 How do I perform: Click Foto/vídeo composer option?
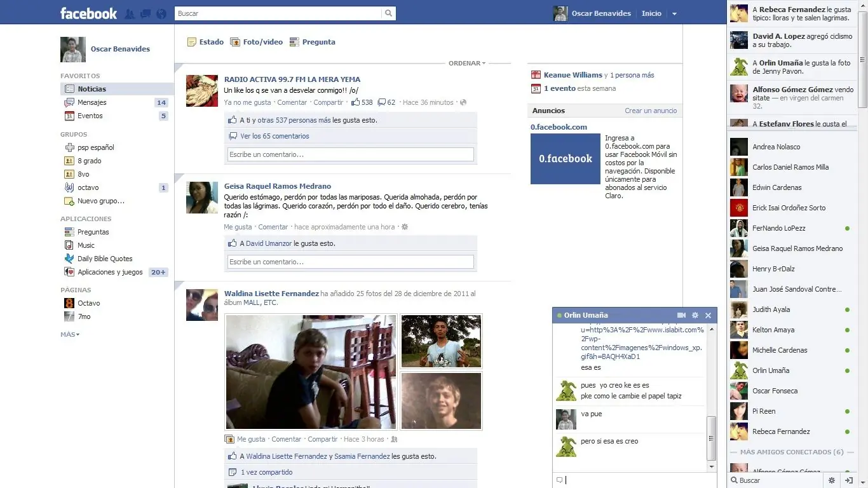point(256,42)
